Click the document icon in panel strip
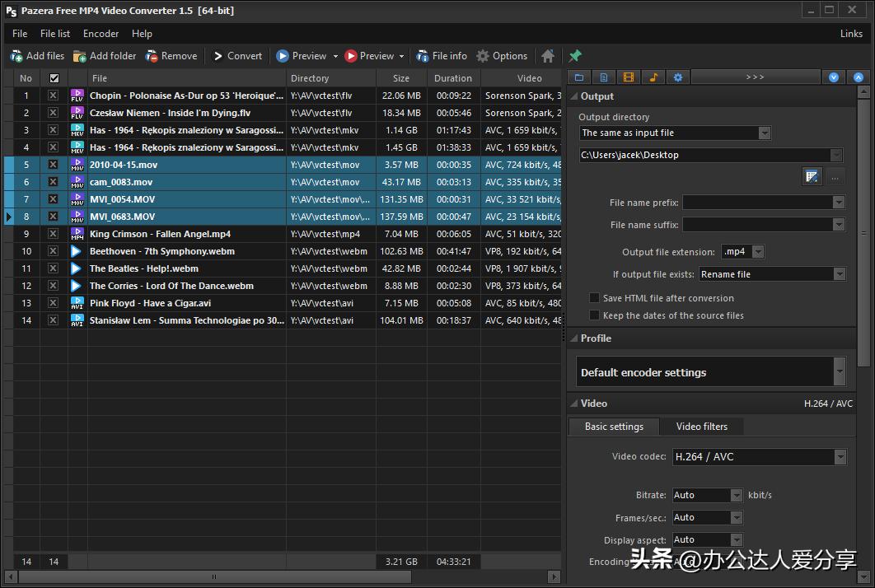The width and height of the screenshot is (875, 588). click(604, 77)
